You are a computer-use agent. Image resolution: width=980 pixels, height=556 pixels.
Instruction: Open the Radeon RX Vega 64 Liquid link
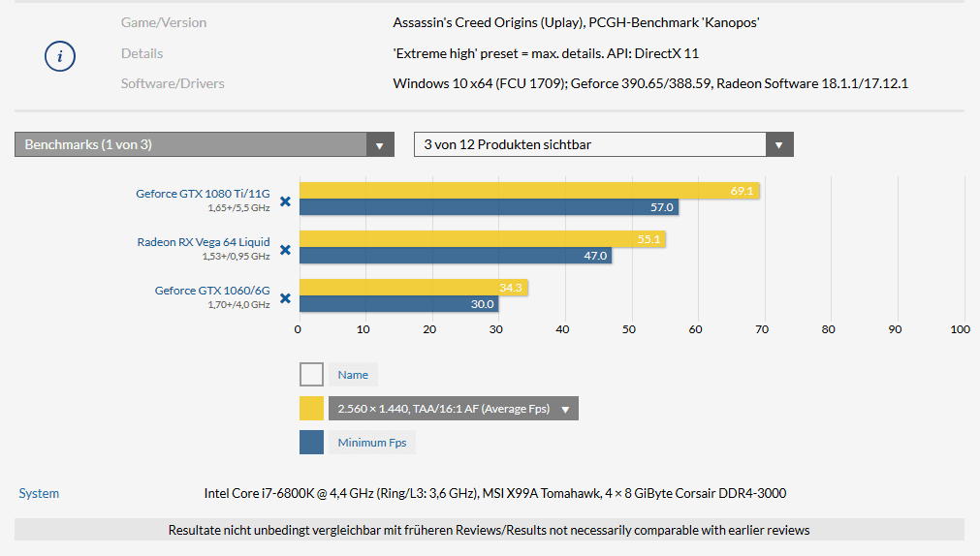click(204, 242)
